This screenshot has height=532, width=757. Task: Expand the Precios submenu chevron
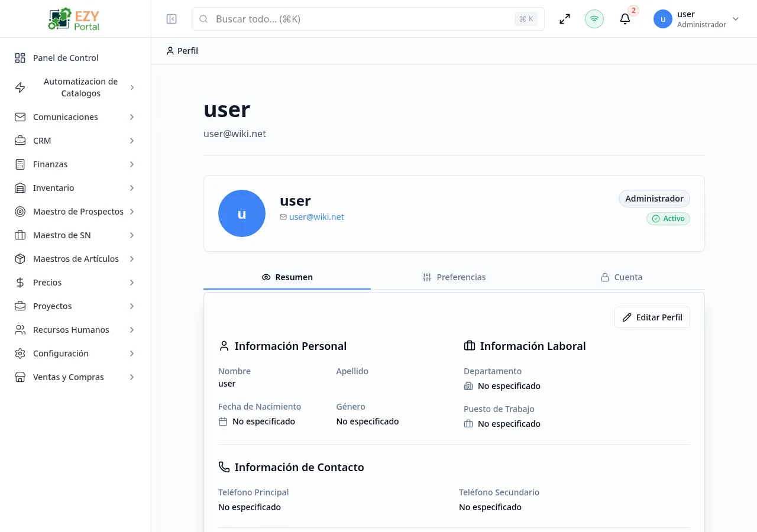coord(132,283)
